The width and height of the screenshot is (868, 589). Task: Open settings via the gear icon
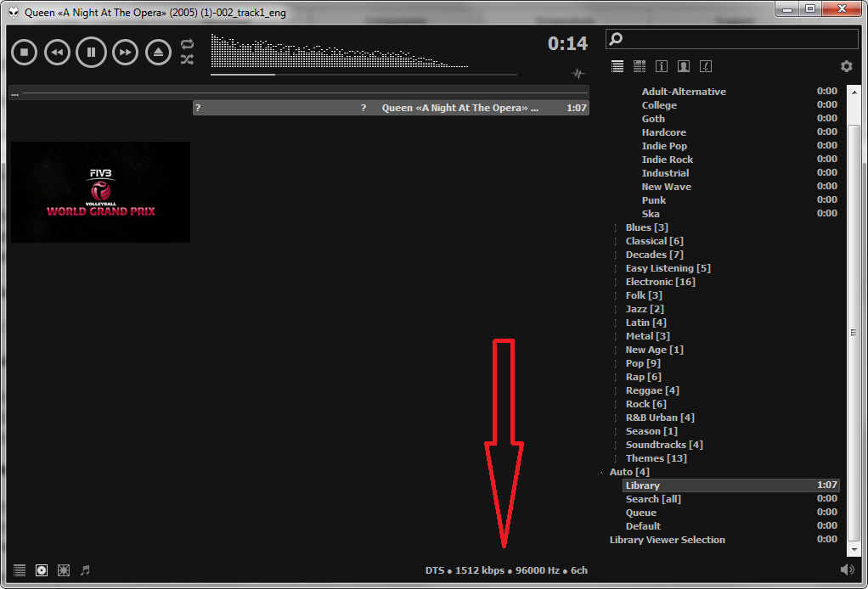tap(847, 66)
